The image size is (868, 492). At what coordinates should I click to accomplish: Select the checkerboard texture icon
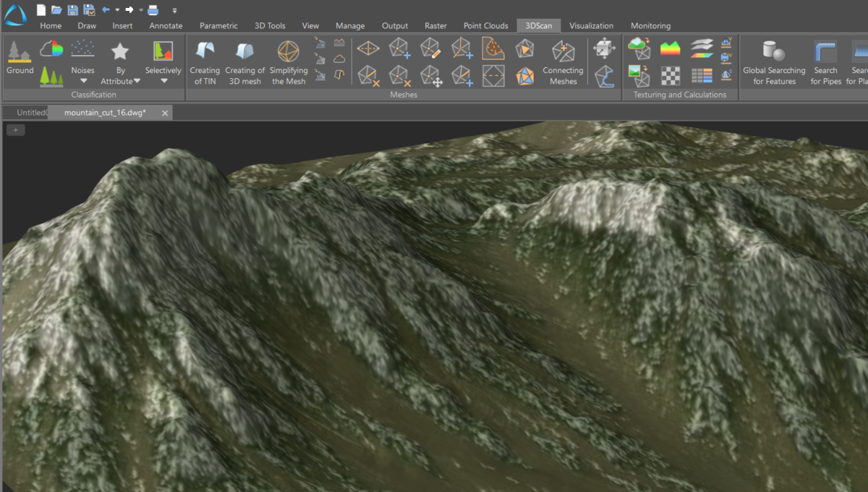(671, 76)
